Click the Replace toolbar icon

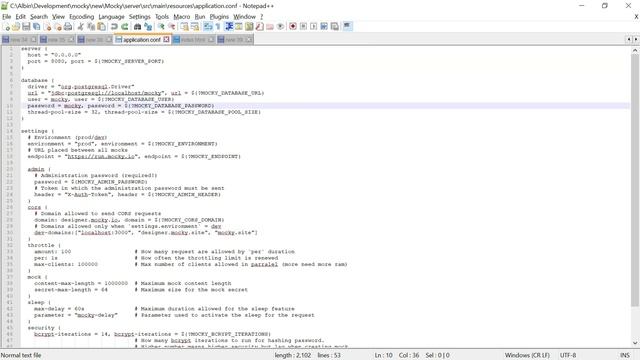click(x=148, y=27)
